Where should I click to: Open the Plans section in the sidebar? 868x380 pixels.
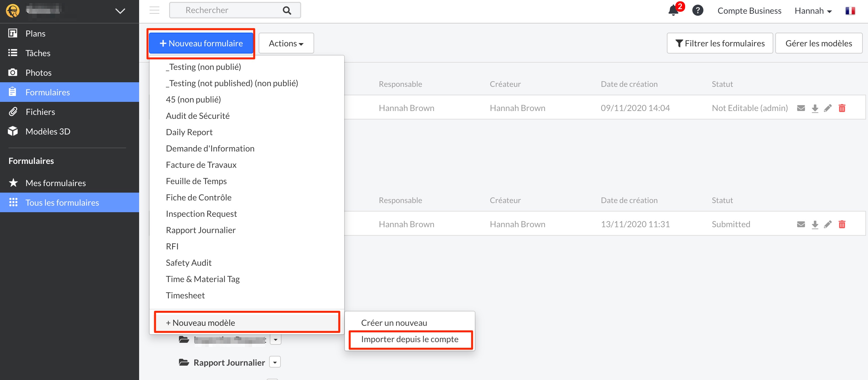(70, 33)
